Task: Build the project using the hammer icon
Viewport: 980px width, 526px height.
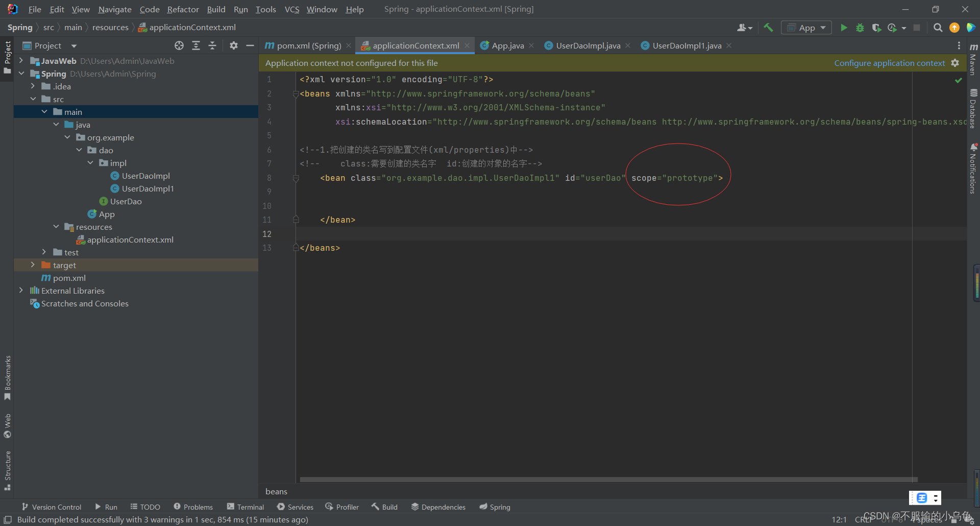Action: click(768, 28)
